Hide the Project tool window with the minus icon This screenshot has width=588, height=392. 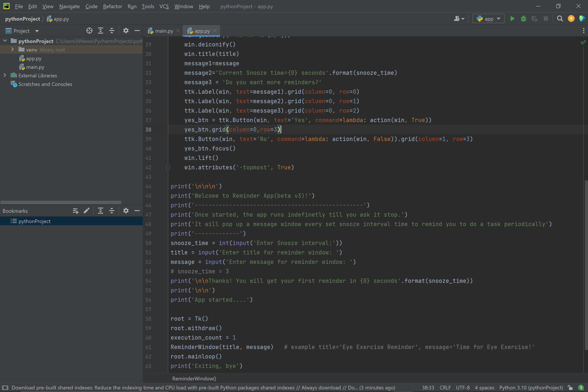click(x=137, y=31)
